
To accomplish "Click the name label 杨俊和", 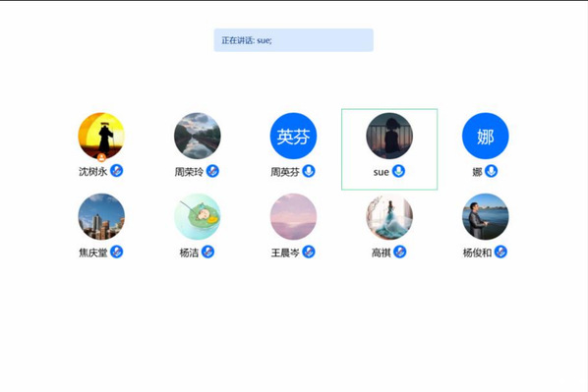I will pos(477,252).
